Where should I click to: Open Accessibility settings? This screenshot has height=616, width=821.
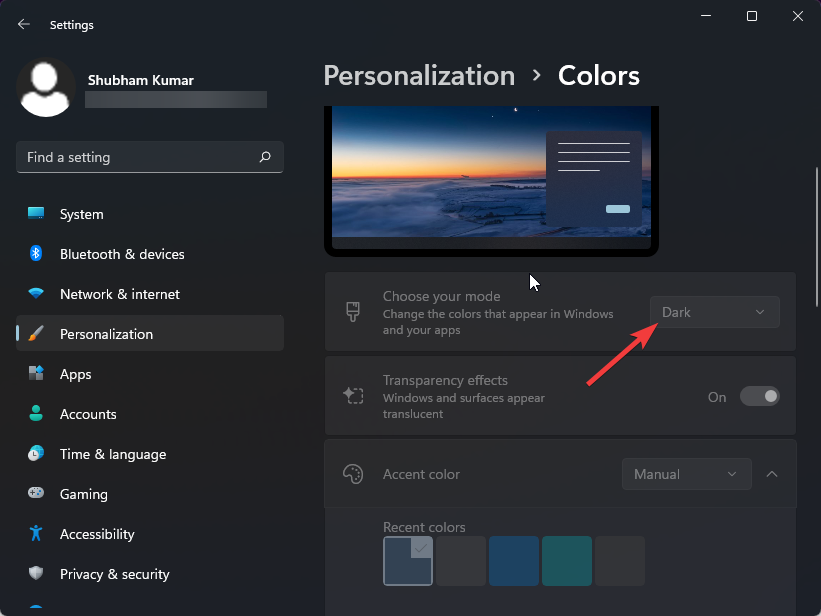pos(150,534)
